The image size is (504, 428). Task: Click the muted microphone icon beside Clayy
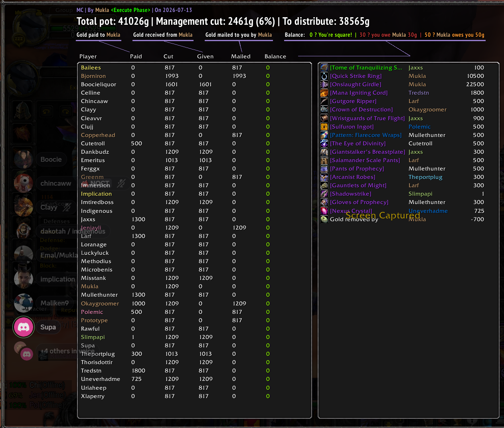coord(67,207)
